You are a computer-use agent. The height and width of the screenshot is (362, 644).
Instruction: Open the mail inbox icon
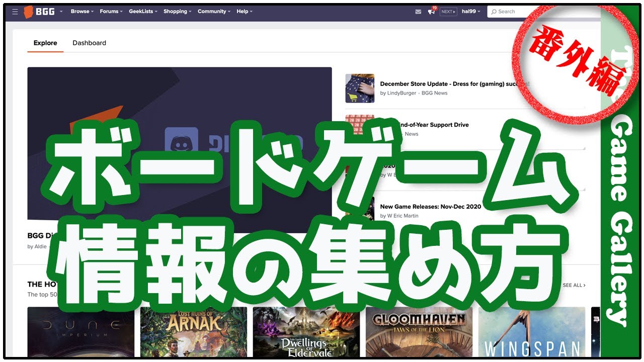pos(418,12)
